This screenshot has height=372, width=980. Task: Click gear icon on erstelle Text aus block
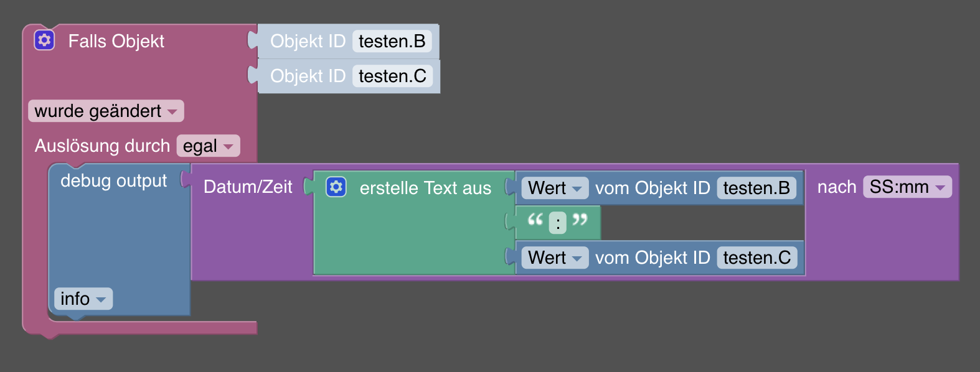pyautogui.click(x=336, y=187)
